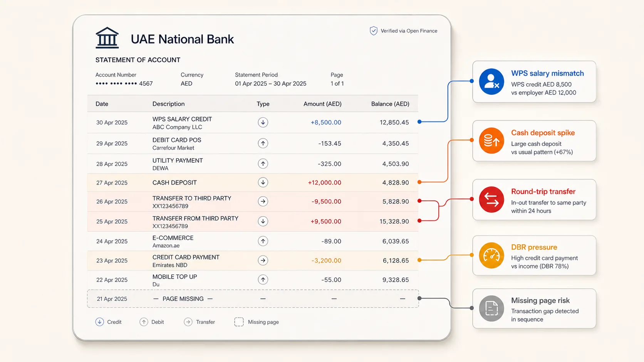Click the debit arrow icon on E-Commerce row
The height and width of the screenshot is (362, 644).
pos(263,241)
